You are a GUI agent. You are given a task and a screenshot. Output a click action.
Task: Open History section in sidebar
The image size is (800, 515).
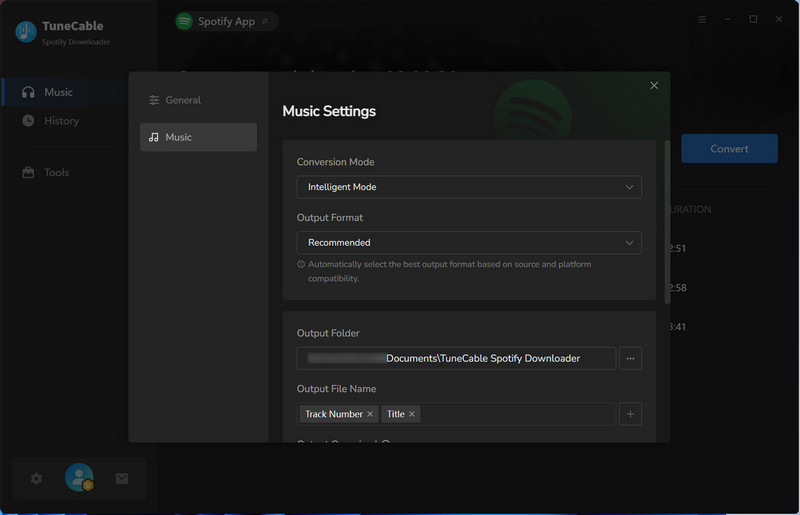pos(61,121)
